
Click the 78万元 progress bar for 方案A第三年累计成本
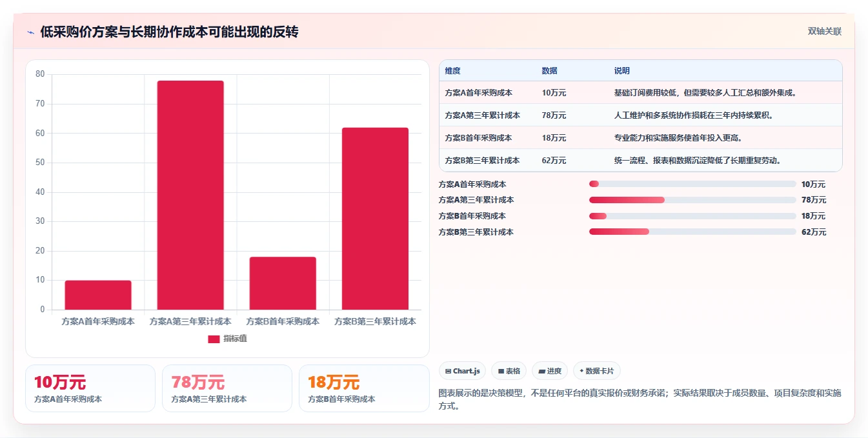click(x=692, y=200)
